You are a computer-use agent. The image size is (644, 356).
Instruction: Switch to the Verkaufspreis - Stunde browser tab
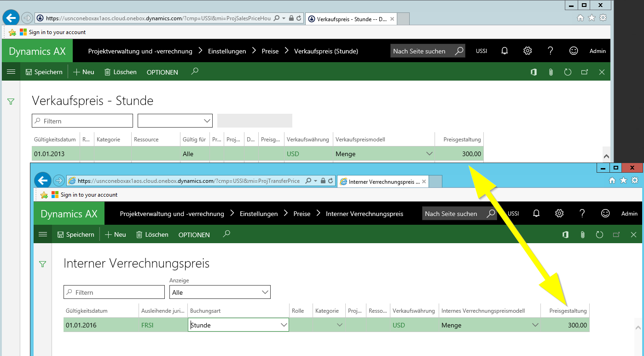350,19
